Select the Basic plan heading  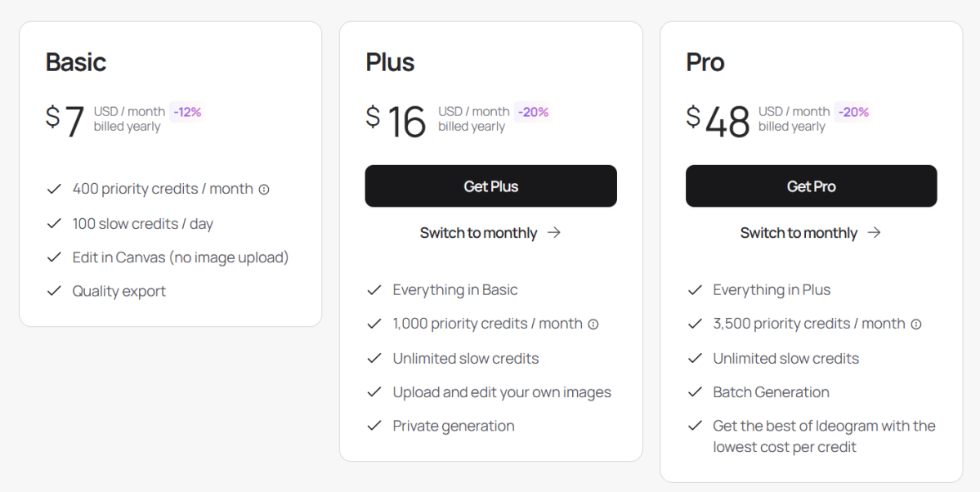[76, 62]
